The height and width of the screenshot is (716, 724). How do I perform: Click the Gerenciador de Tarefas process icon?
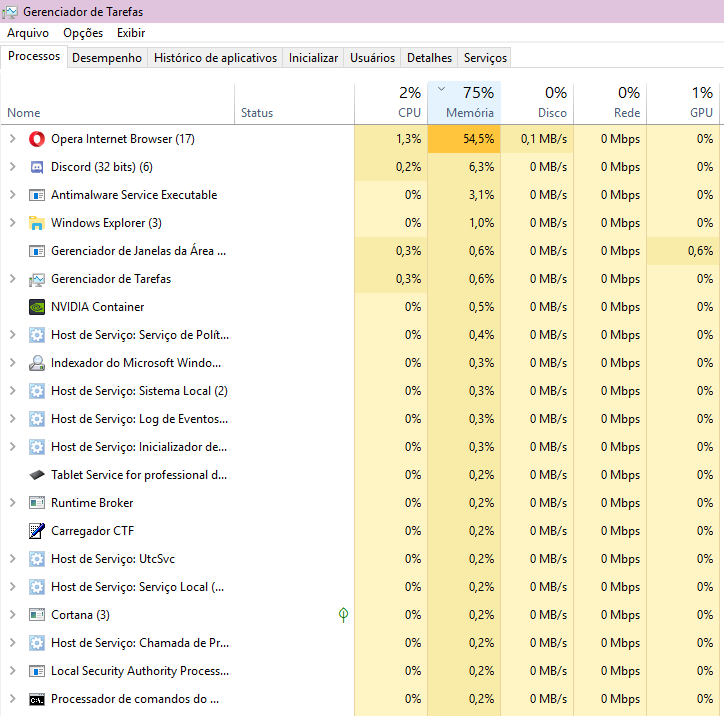coord(36,279)
